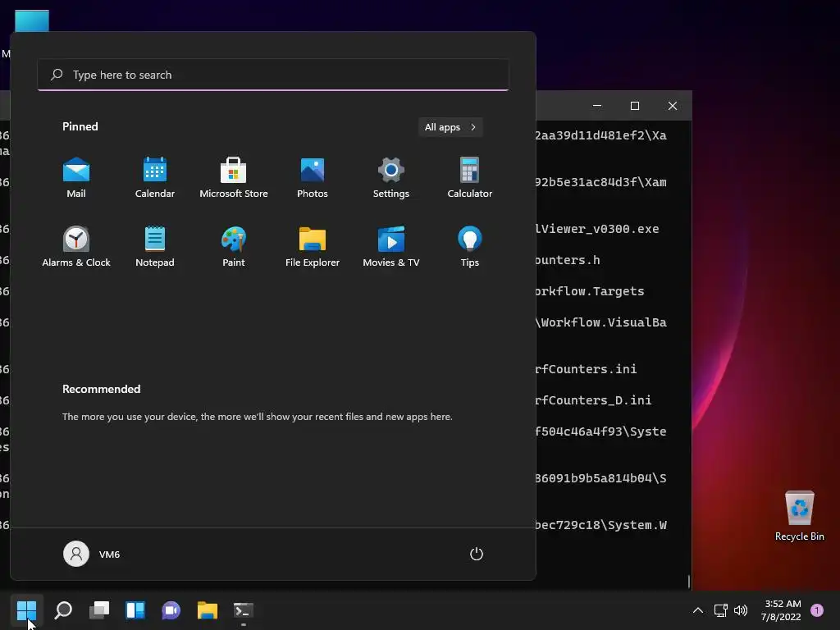
Task: Open the clock showing 3:52 AM
Action: (781, 609)
